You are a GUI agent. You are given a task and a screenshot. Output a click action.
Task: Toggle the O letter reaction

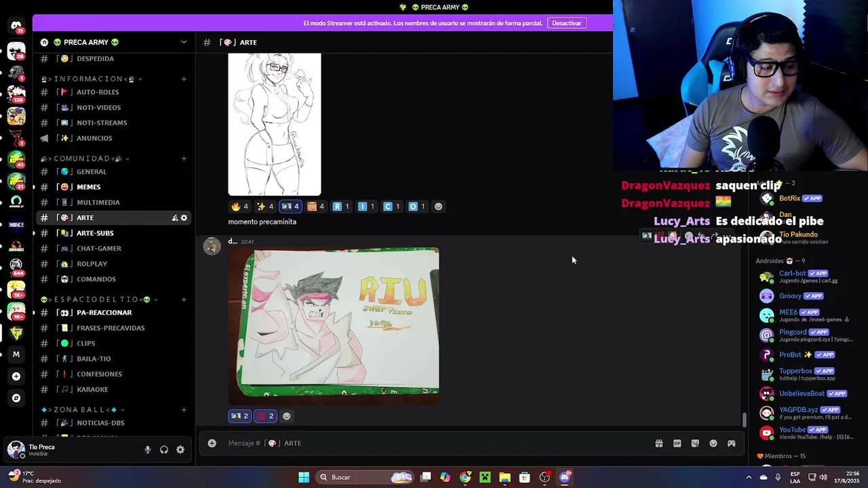tap(417, 207)
